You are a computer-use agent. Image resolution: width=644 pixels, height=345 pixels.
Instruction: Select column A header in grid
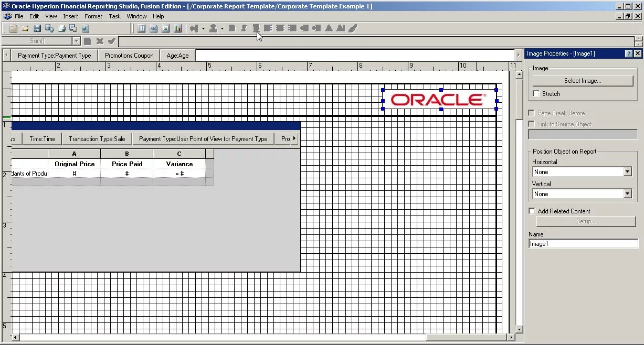(75, 154)
